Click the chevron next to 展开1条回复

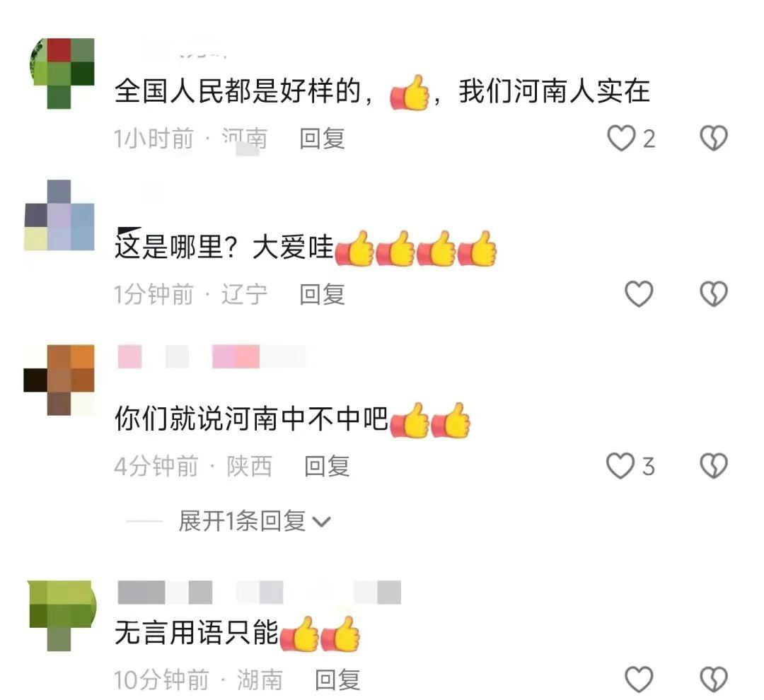322,523
